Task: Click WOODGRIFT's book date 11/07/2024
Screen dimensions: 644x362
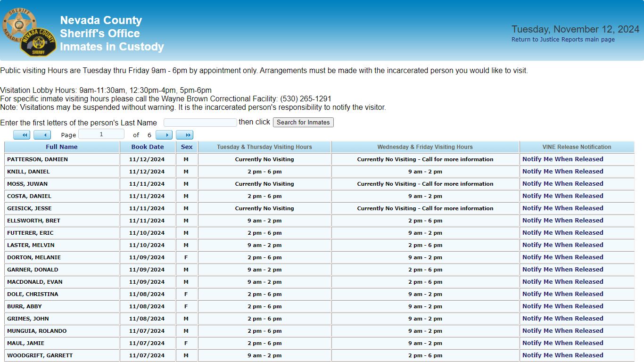Action: [x=147, y=355]
